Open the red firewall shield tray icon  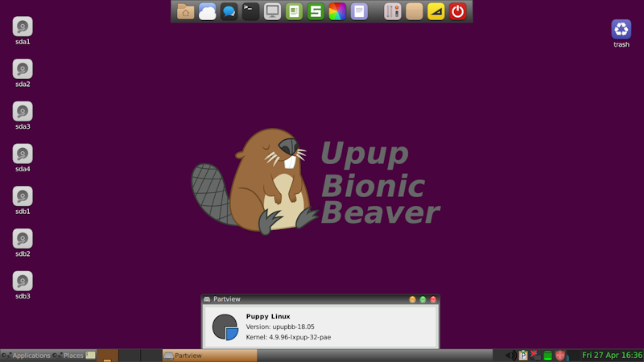click(x=559, y=356)
